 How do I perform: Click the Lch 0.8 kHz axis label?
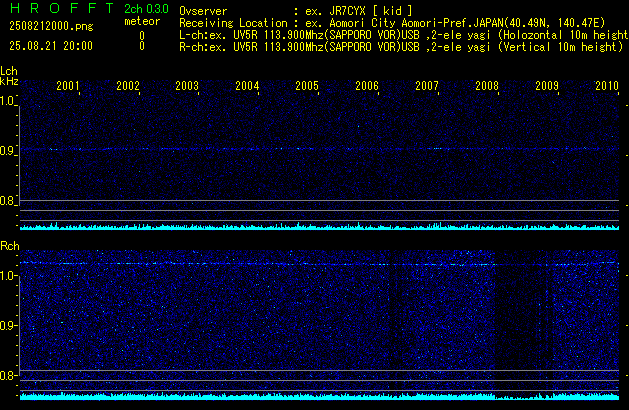[x=7, y=201]
